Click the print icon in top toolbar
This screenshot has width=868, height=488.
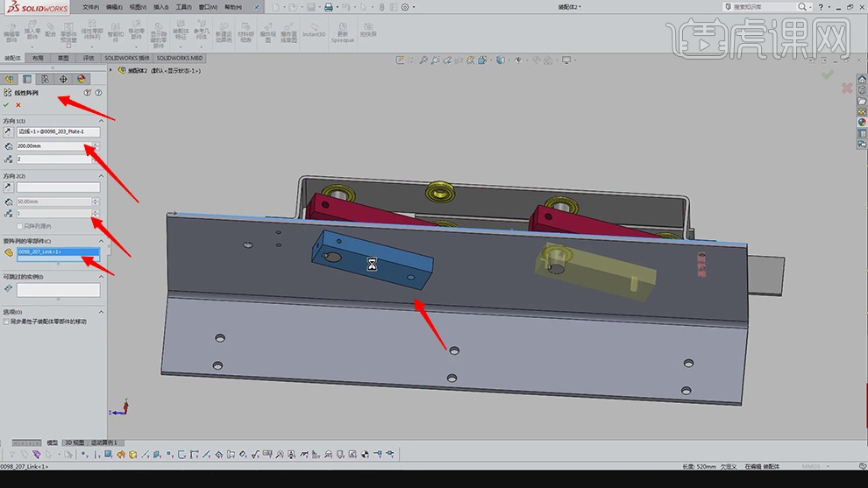tap(328, 7)
